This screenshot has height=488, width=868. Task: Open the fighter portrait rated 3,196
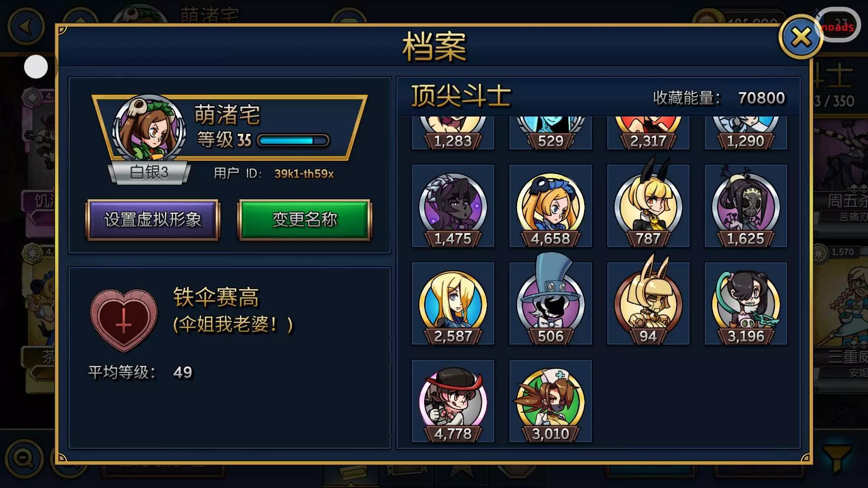pyautogui.click(x=745, y=304)
